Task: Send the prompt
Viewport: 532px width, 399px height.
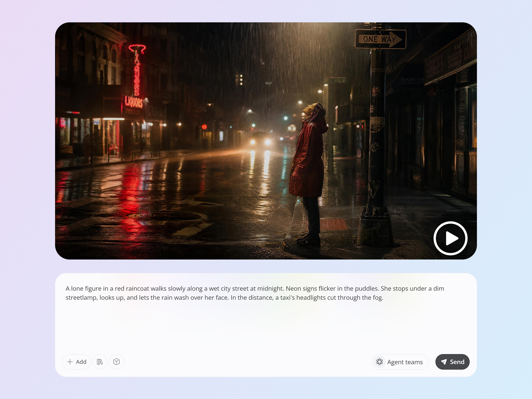Action: pyautogui.click(x=452, y=362)
